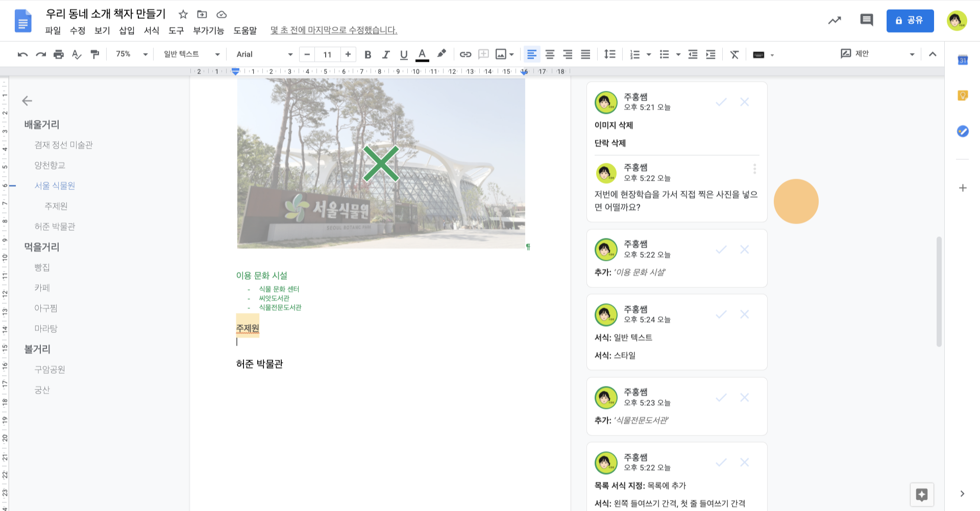The width and height of the screenshot is (980, 511).
Task: Go to 겸재 정선 미술관 outline item
Action: pyautogui.click(x=64, y=145)
